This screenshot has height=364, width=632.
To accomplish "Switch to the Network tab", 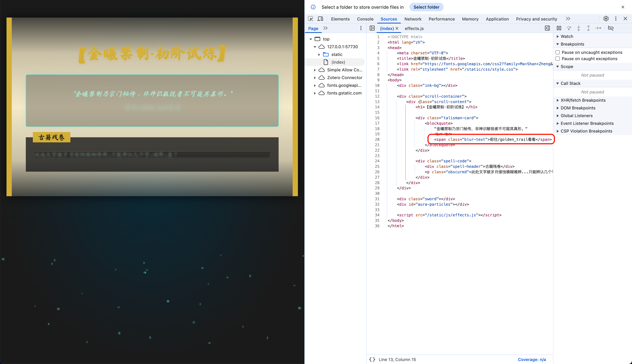I will click(x=413, y=19).
